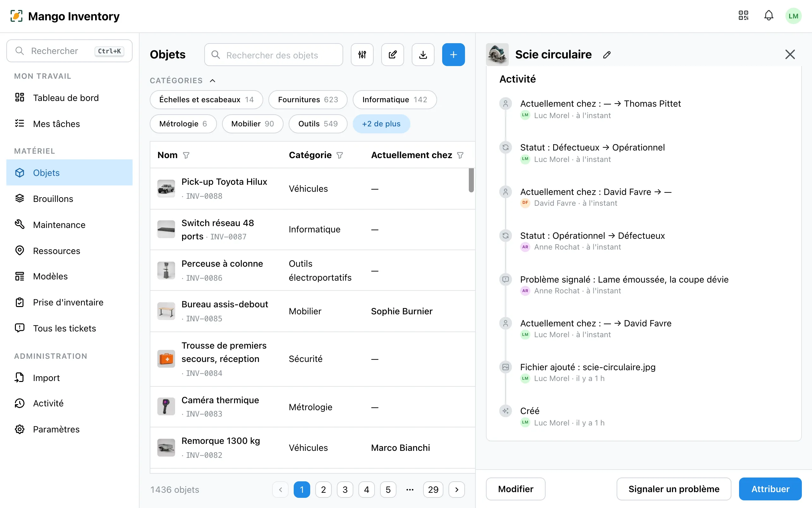Click the bulk edit pencil icon
The width and height of the screenshot is (812, 508).
click(393, 55)
